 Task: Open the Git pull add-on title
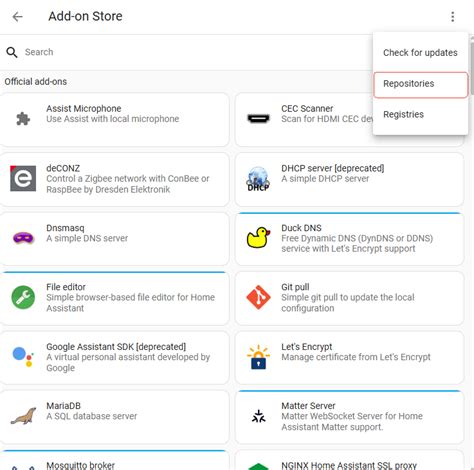click(x=295, y=287)
